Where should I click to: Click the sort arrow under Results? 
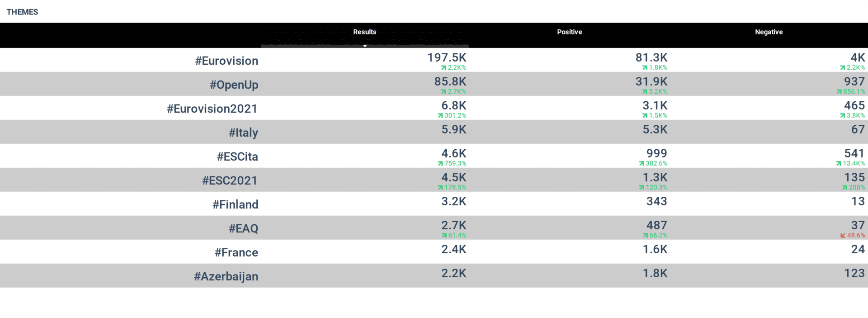pos(365,46)
